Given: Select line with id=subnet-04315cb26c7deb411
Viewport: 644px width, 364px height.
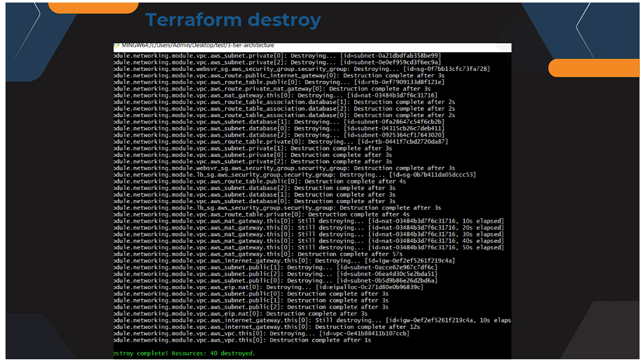Looking at the screenshot, I should 279,128.
